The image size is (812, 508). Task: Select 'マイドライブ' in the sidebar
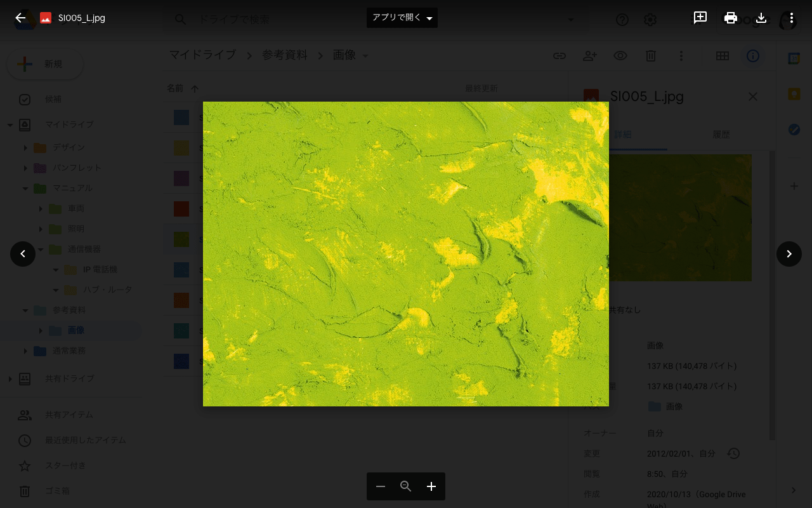tap(69, 124)
